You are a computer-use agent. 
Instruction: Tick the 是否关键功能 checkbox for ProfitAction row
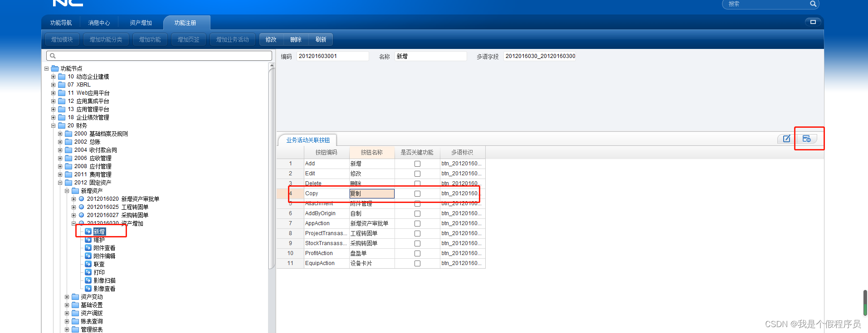(417, 254)
